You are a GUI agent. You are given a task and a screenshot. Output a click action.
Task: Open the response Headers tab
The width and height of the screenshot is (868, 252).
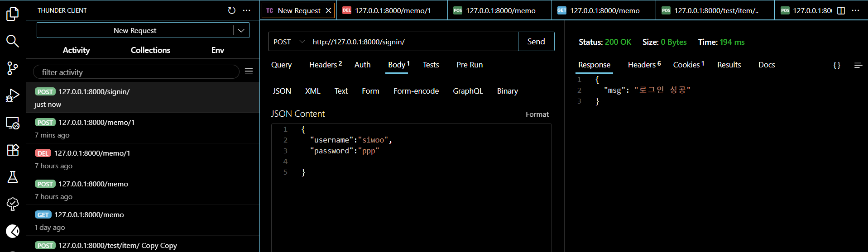[x=644, y=65]
